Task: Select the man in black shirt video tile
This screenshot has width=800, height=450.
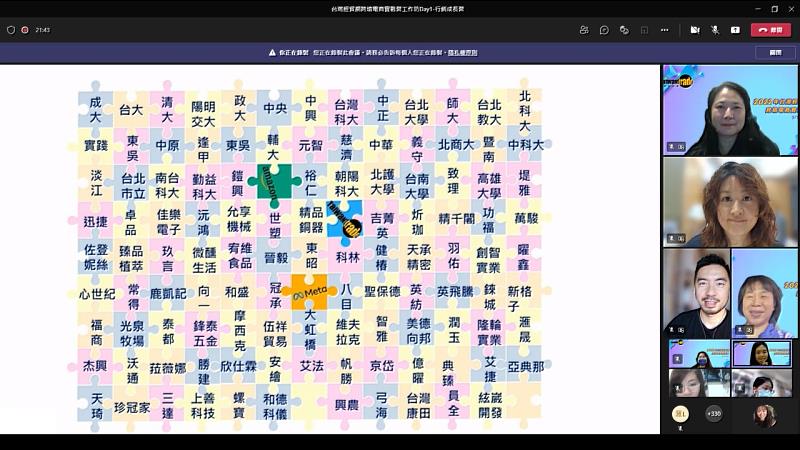Action: [x=696, y=293]
